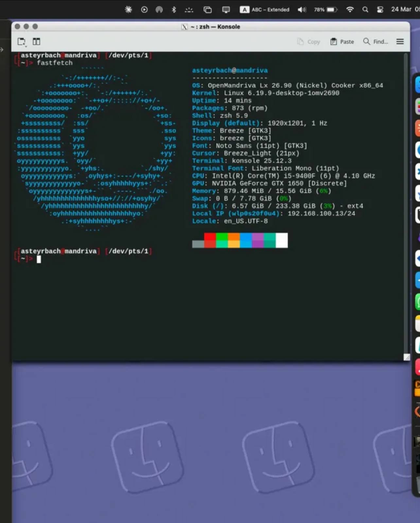The height and width of the screenshot is (523, 420).
Task: Open Control Center in menu bar
Action: pos(380,9)
